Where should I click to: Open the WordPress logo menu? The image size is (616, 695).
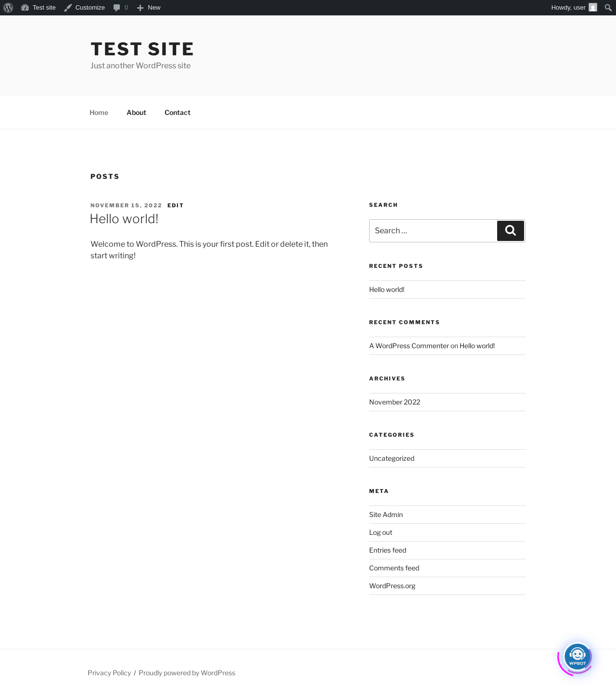click(x=8, y=8)
